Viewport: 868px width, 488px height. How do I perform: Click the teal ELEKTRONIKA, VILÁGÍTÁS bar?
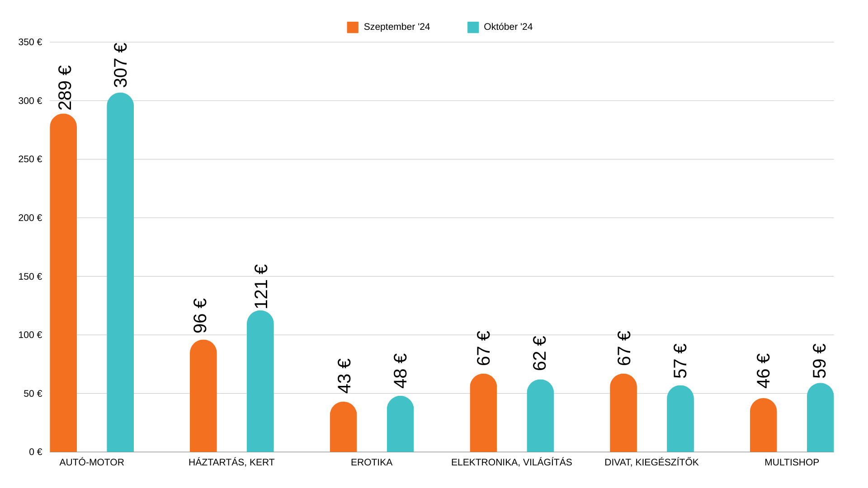(540, 417)
